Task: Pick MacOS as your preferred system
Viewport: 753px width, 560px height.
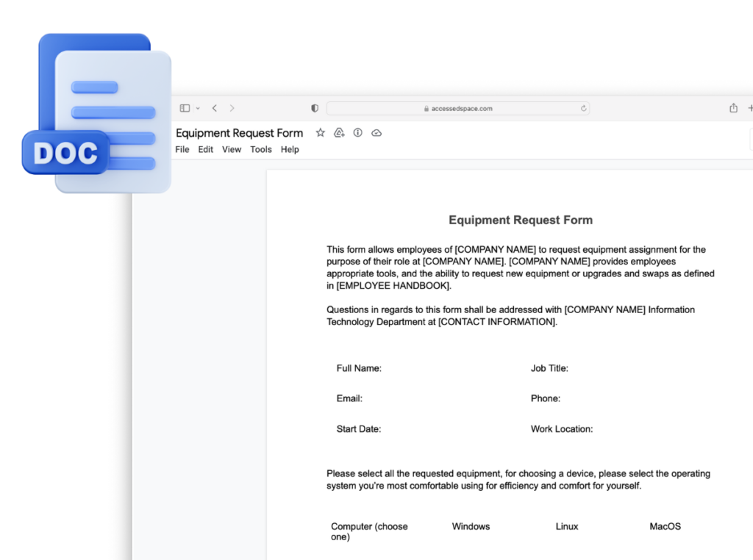Action: (x=665, y=526)
